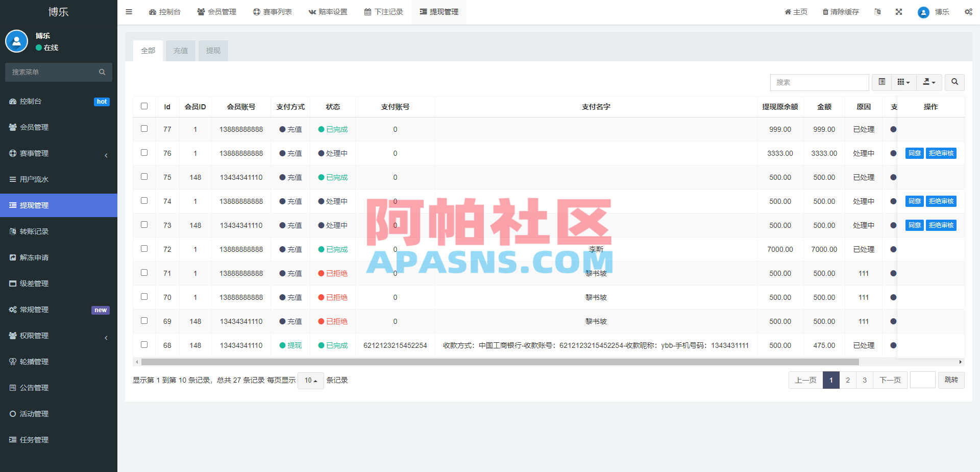Click the 同意 button on row 76
The width and height of the screenshot is (980, 472).
point(914,153)
